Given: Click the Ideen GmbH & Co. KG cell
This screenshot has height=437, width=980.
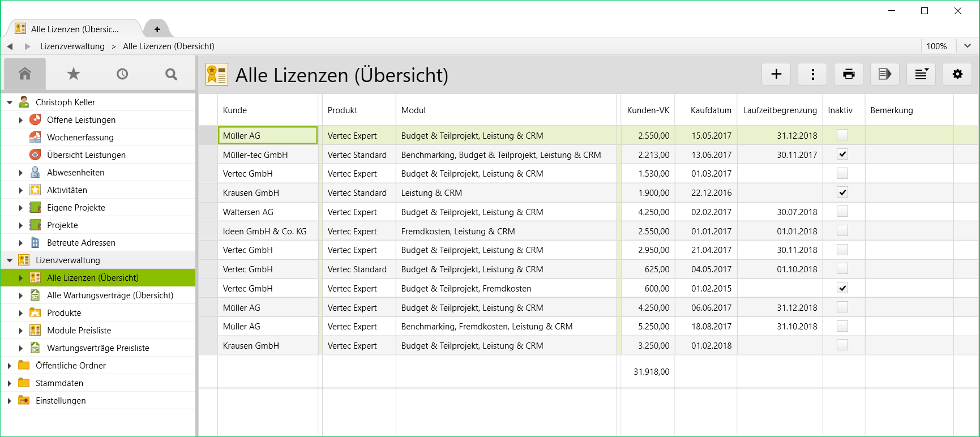Looking at the screenshot, I should coord(268,231).
